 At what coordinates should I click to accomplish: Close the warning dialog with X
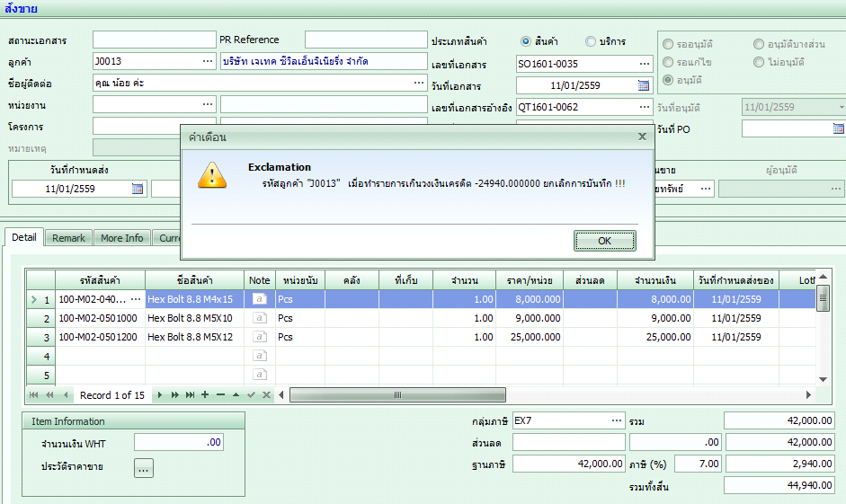pos(642,137)
